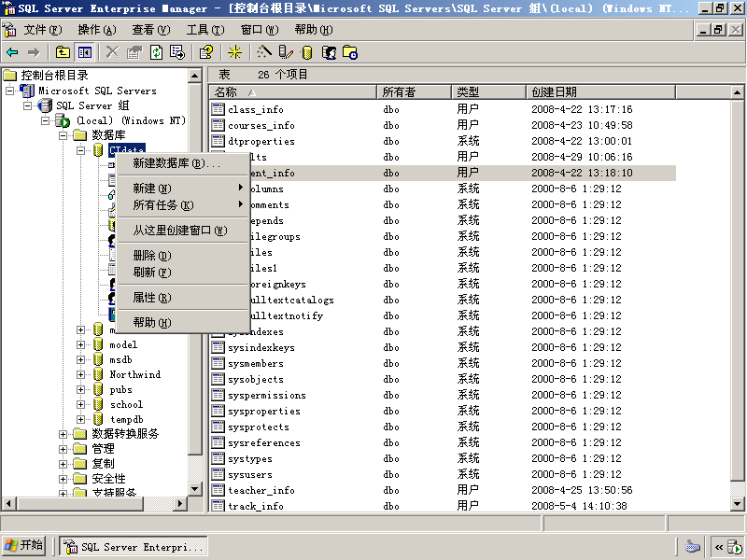Select the track_info table row
Viewport: 747px width, 560px height.
point(443,506)
